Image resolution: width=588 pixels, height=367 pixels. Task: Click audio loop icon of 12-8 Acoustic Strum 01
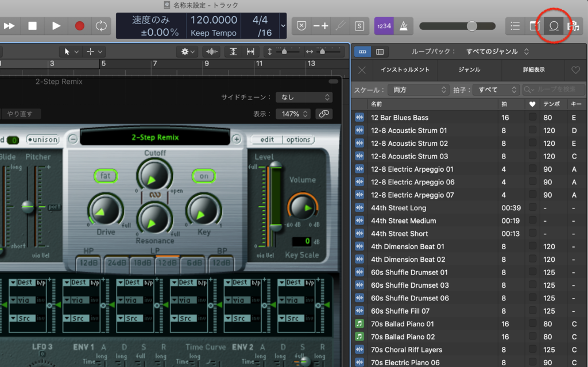coord(359,130)
